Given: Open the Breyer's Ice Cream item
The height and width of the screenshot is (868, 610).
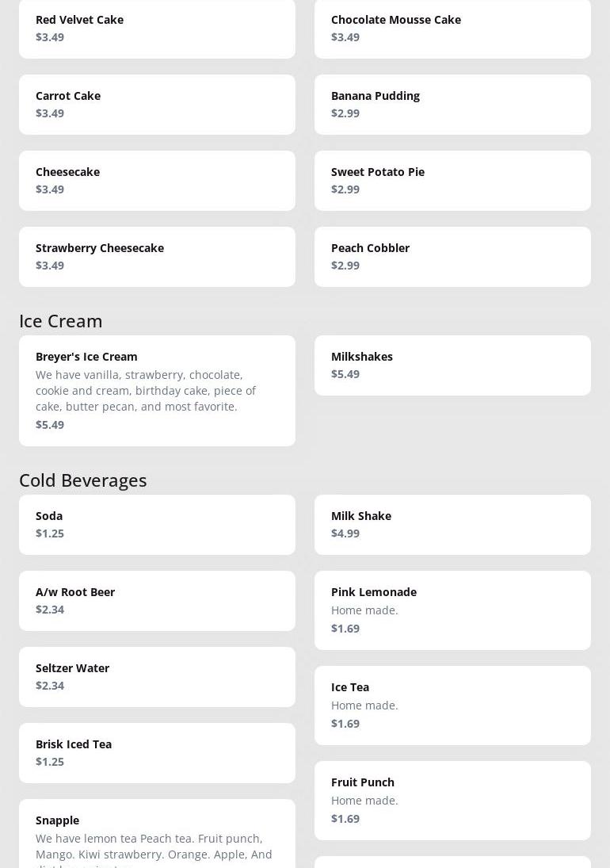Looking at the screenshot, I should [x=157, y=390].
